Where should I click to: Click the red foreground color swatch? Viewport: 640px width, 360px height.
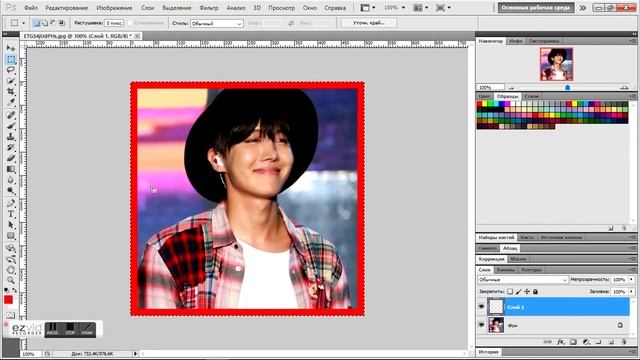coord(8,300)
